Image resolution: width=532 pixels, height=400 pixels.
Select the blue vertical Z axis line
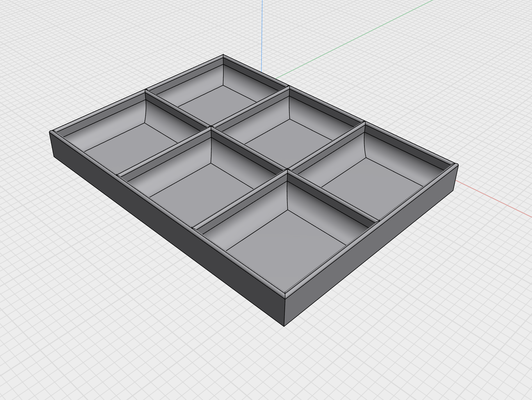click(262, 36)
